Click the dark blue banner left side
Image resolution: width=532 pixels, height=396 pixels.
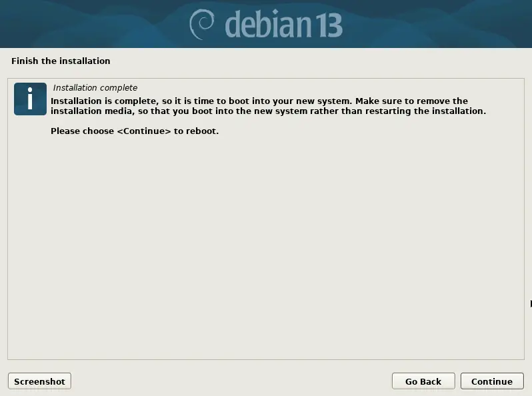pos(91,24)
